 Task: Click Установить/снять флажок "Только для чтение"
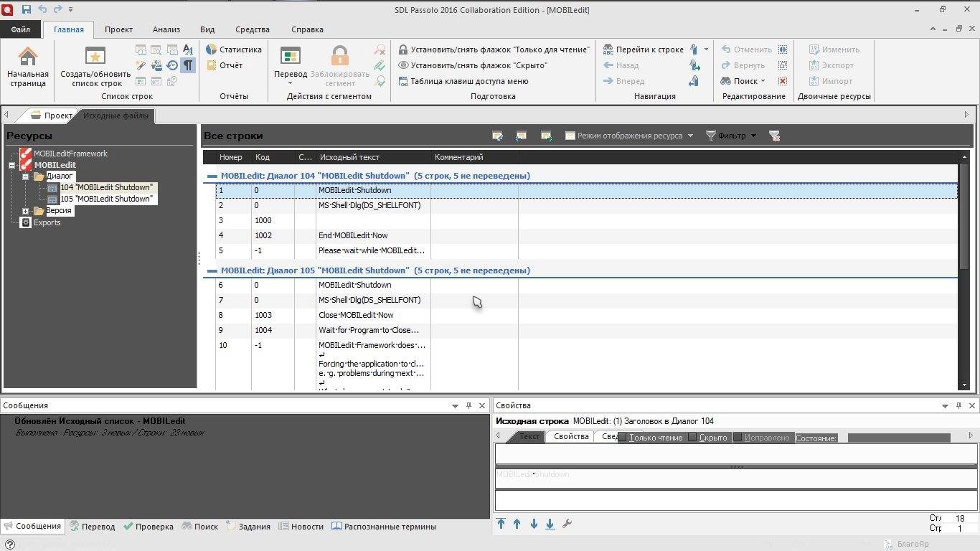click(494, 50)
